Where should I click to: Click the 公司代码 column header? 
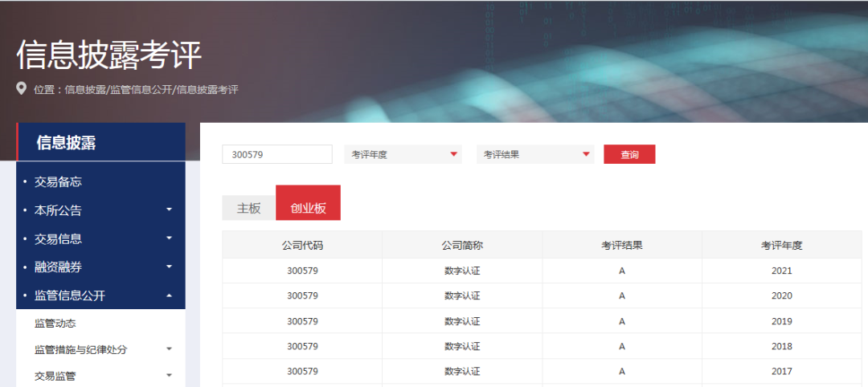click(302, 245)
